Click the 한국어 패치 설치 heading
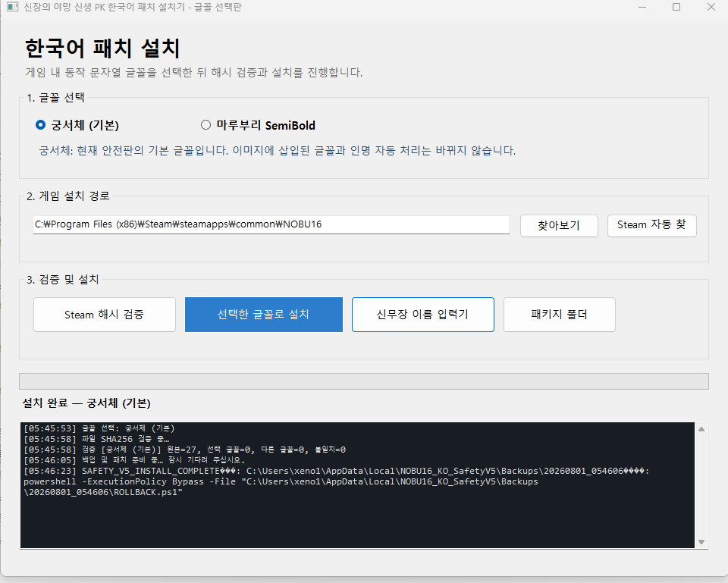 click(x=102, y=49)
